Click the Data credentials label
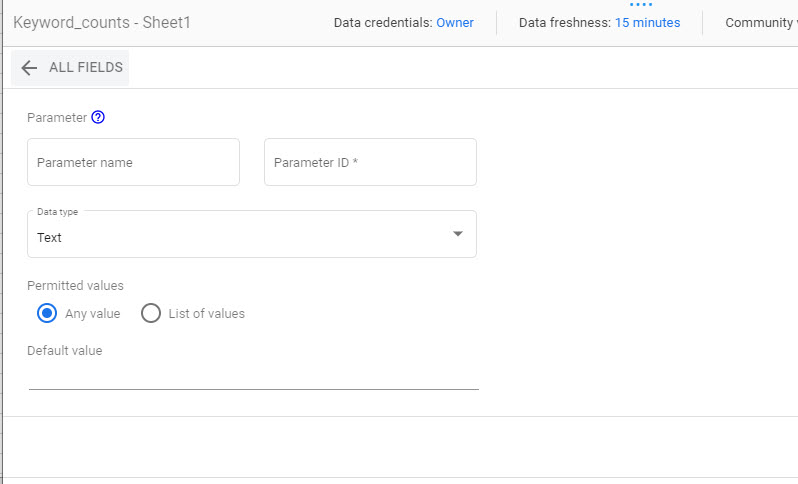The width and height of the screenshot is (798, 484). pyautogui.click(x=383, y=23)
